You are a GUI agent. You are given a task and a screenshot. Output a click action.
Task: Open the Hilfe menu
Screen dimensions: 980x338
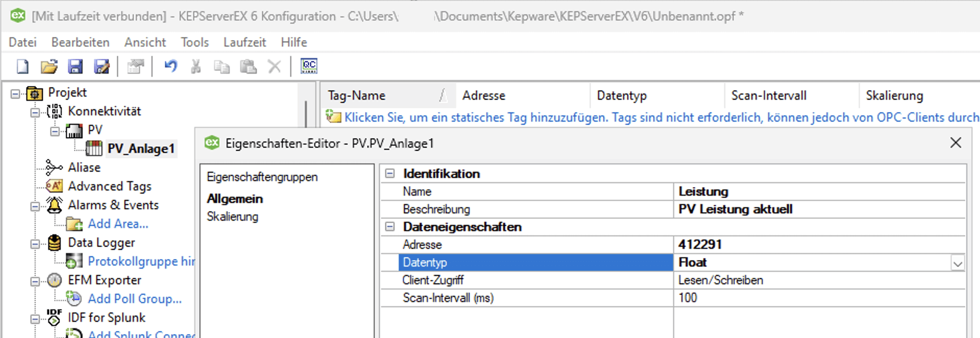click(294, 42)
